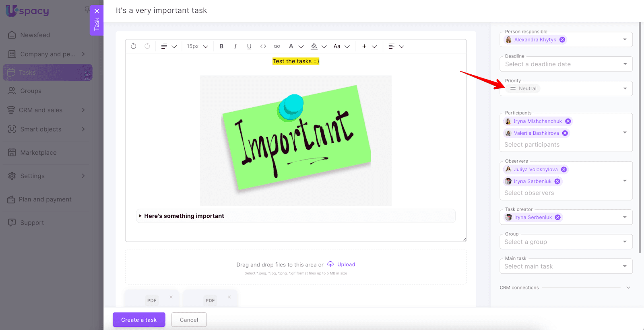Toggle bold formatting in the editor
This screenshot has width=644, height=330.
pos(221,46)
